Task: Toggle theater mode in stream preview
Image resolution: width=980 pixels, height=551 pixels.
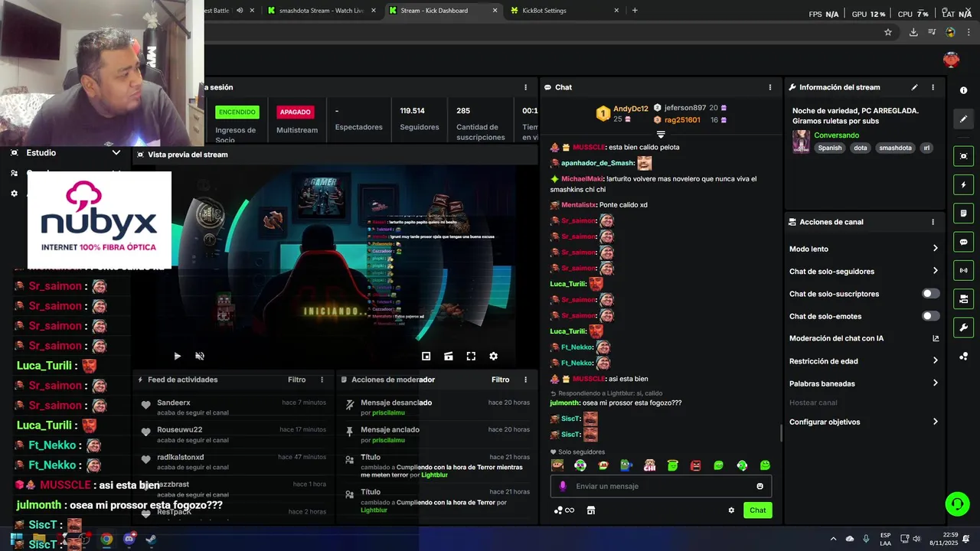Action: [449, 356]
